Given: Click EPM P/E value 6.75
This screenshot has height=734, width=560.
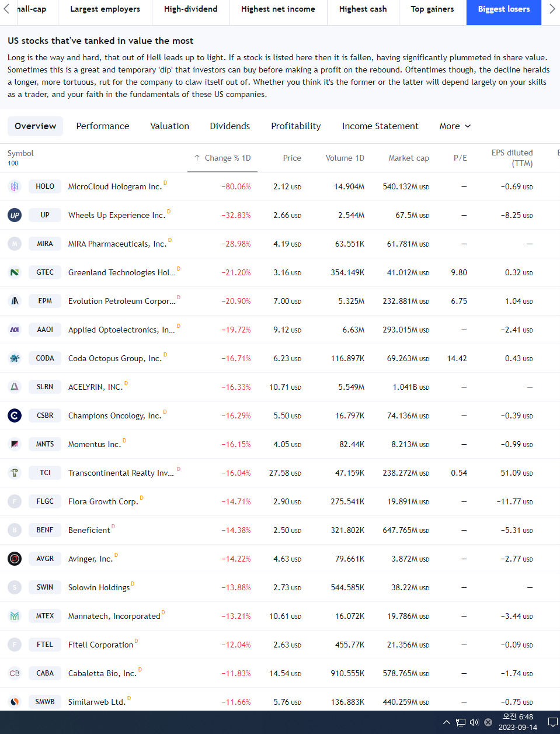Looking at the screenshot, I should pos(459,301).
